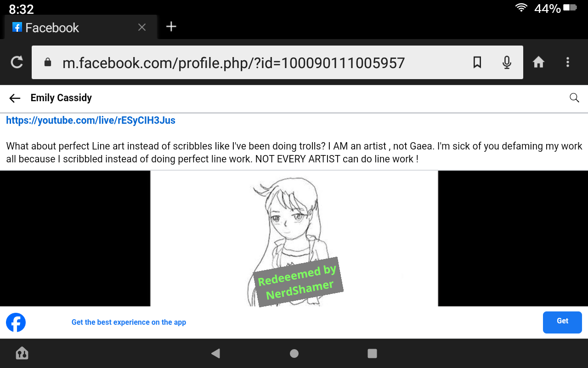Tap the Wi-Fi status icon
This screenshot has height=368, width=588.
(521, 8)
